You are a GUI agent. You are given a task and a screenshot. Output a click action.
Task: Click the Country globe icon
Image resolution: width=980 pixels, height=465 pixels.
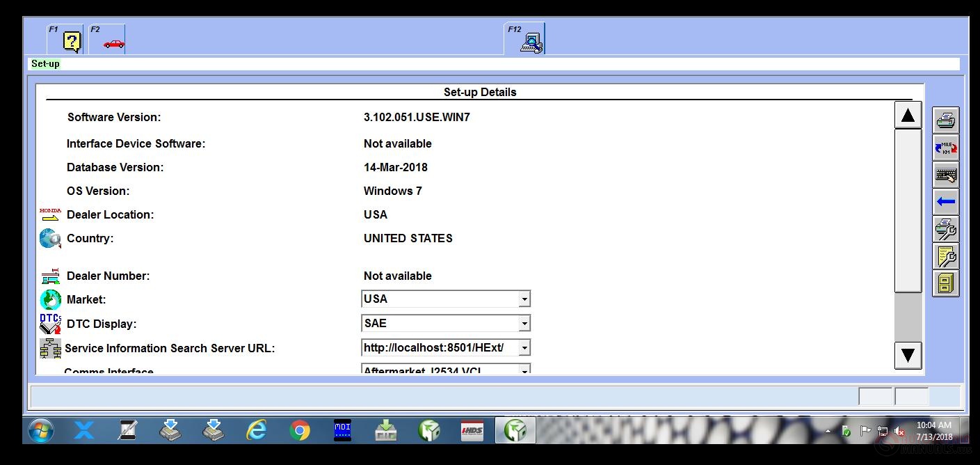click(49, 238)
